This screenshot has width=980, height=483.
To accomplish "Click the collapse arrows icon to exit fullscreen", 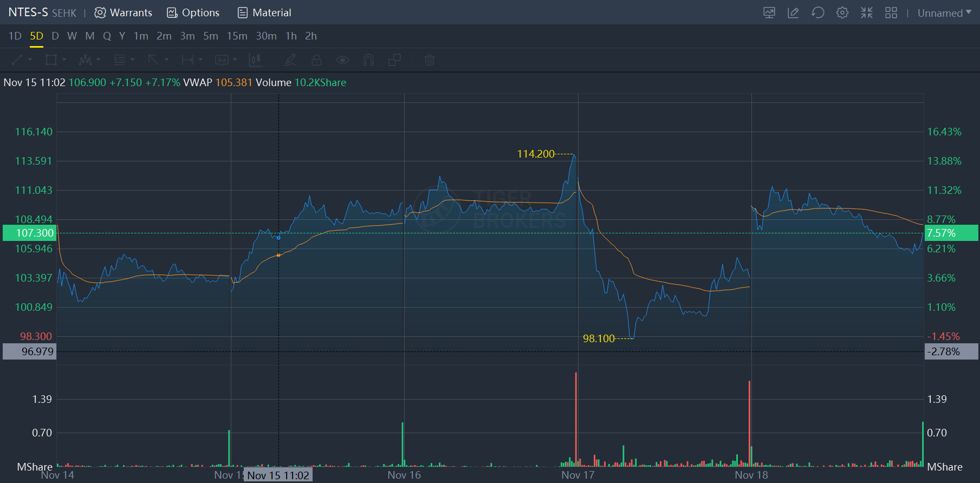I will (x=867, y=12).
